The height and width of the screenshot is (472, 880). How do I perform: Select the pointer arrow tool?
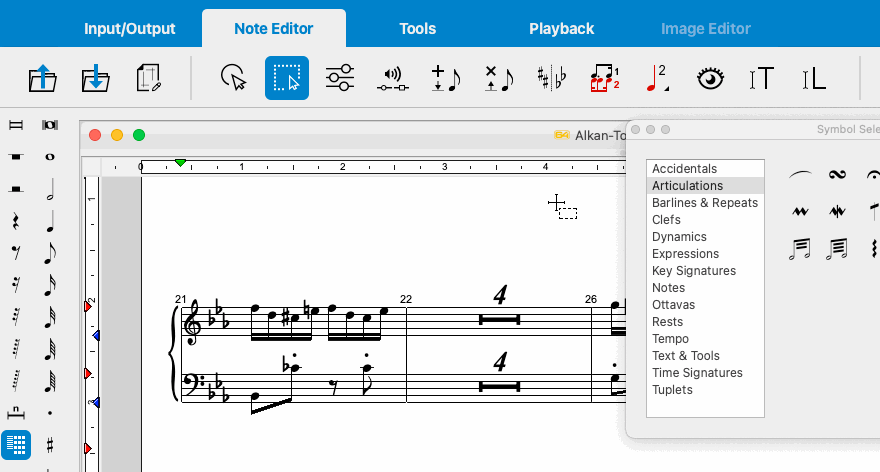[234, 78]
